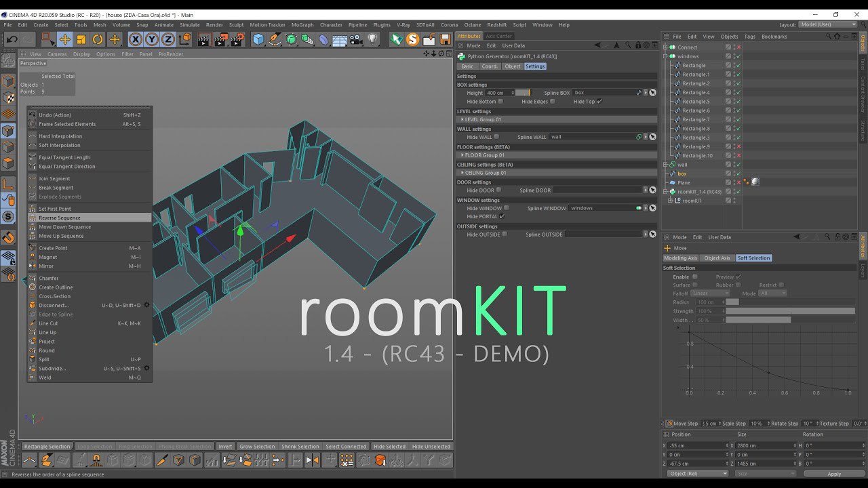The width and height of the screenshot is (868, 488).
Task: Select the Rotate tool in top toolbar
Action: pyautogui.click(x=98, y=39)
